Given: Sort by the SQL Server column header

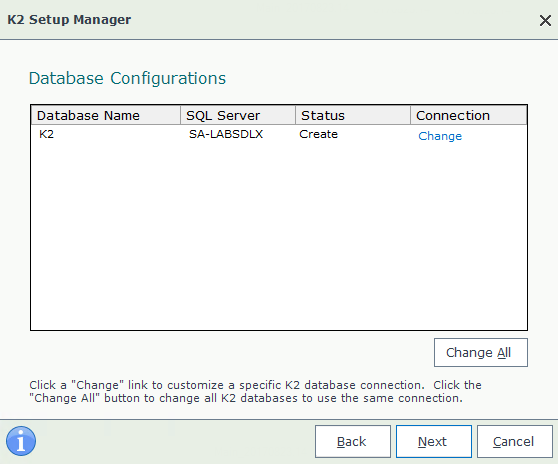Looking at the screenshot, I should pyautogui.click(x=238, y=115).
